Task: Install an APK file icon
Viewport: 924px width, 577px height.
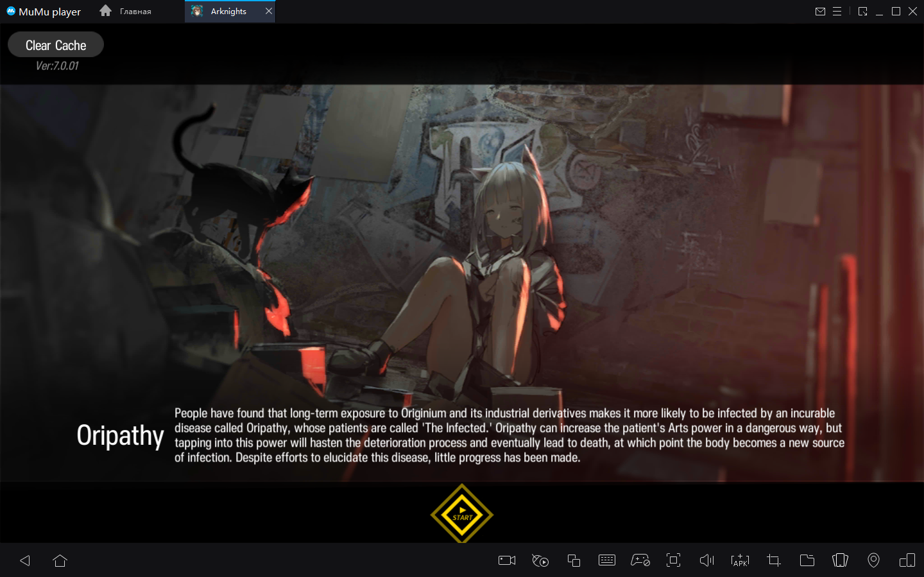Action: (740, 560)
